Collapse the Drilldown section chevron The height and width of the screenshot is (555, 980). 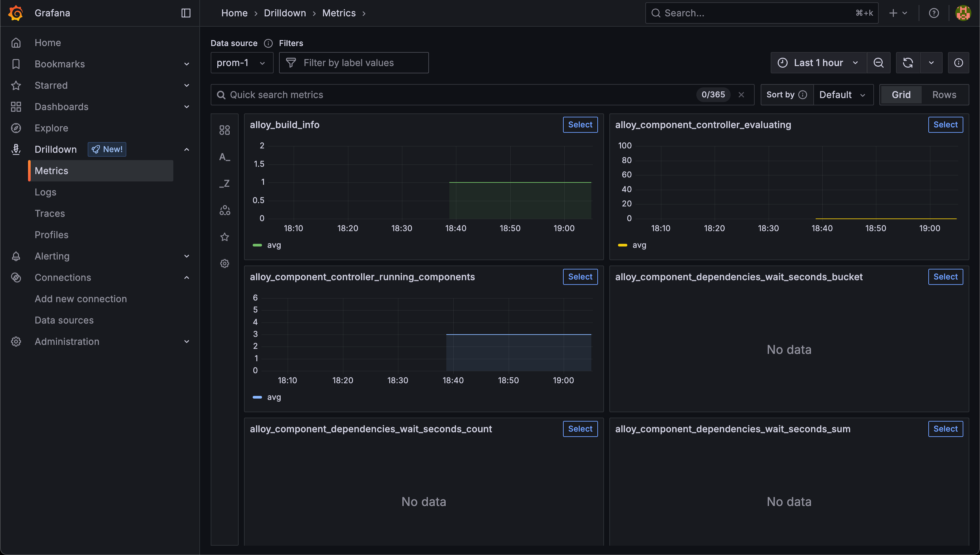[x=187, y=149]
